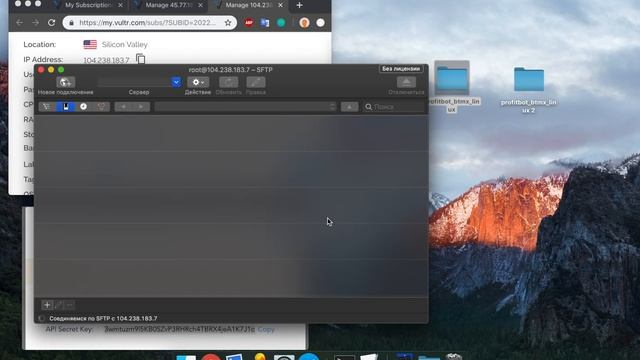640x360 pixels.
Task: Click the SFTP connection status text
Action: (103, 318)
